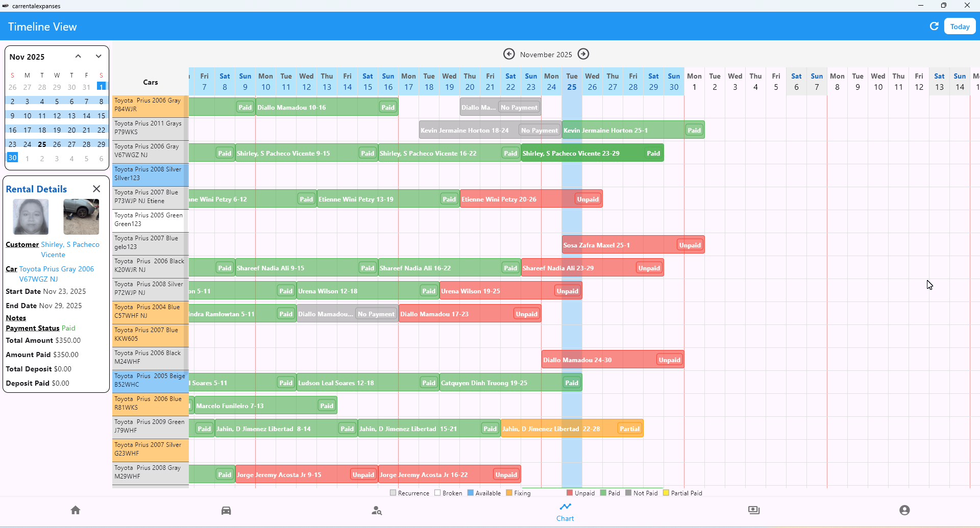The width and height of the screenshot is (980, 528).
Task: Collapse mini calendar using up chevron
Action: click(78, 57)
